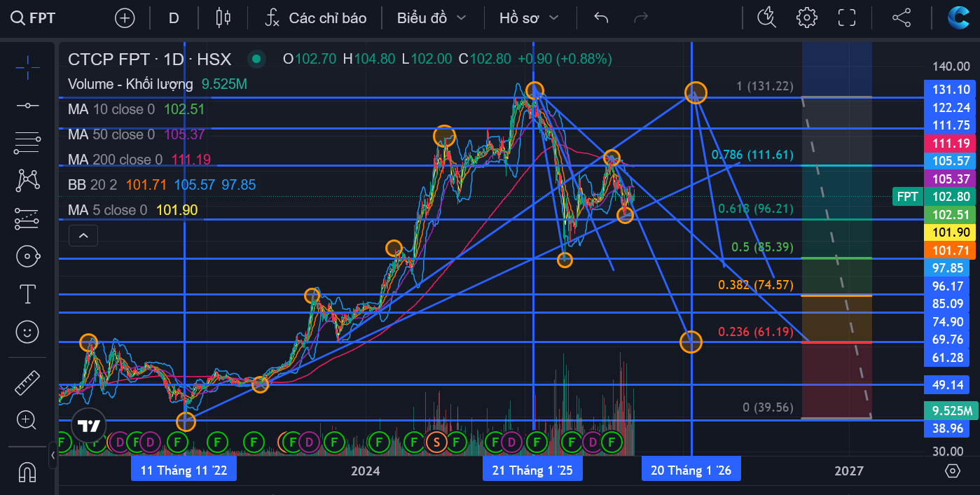Redo the chart action
Screen dimensions: 980x495
[640, 18]
